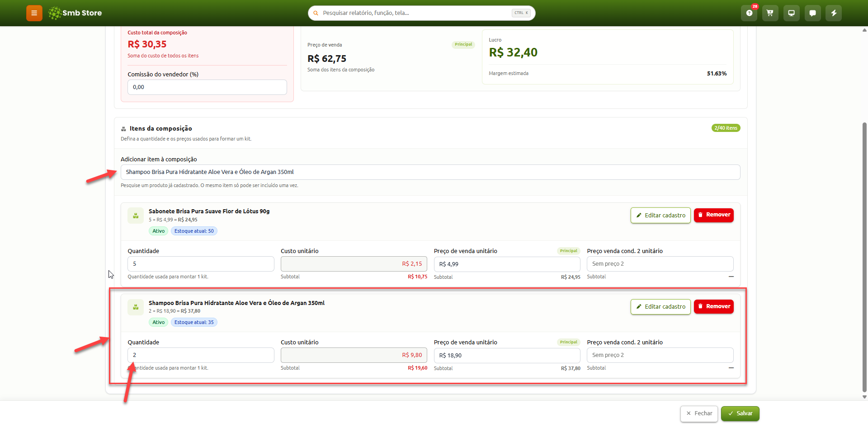The height and width of the screenshot is (427, 868).
Task: Click Shampoo Preço venda cond. 2 field
Action: click(660, 355)
